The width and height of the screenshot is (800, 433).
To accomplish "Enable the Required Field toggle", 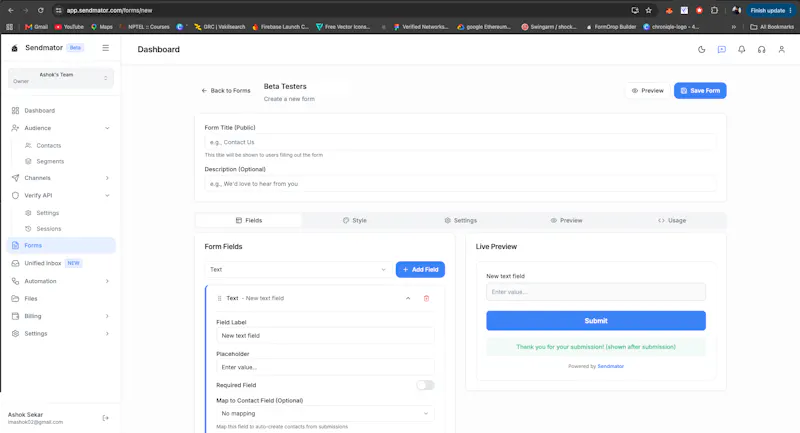I will coord(425,385).
